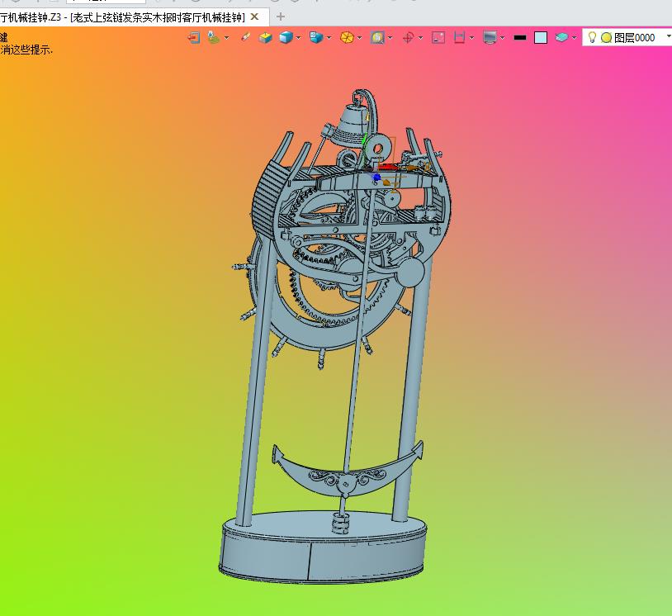Open the section-view bracket dropdown arrow
The height and width of the screenshot is (616, 672).
pos(471,38)
